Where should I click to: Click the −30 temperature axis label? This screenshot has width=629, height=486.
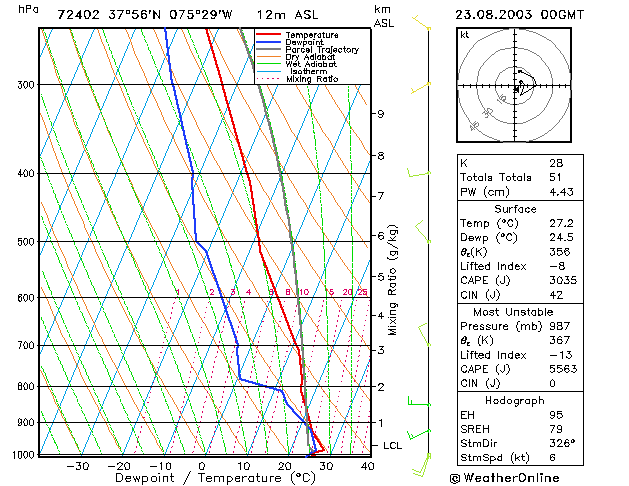[x=77, y=466]
